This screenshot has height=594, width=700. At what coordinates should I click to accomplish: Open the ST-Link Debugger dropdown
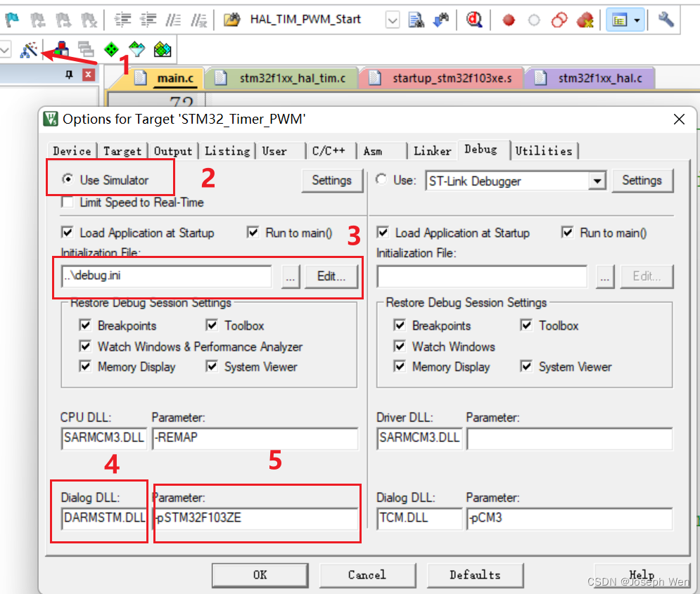pos(597,181)
